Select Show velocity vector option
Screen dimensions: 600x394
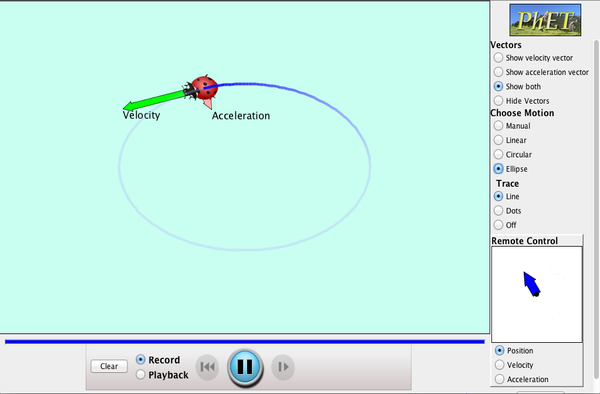[x=535, y=58]
